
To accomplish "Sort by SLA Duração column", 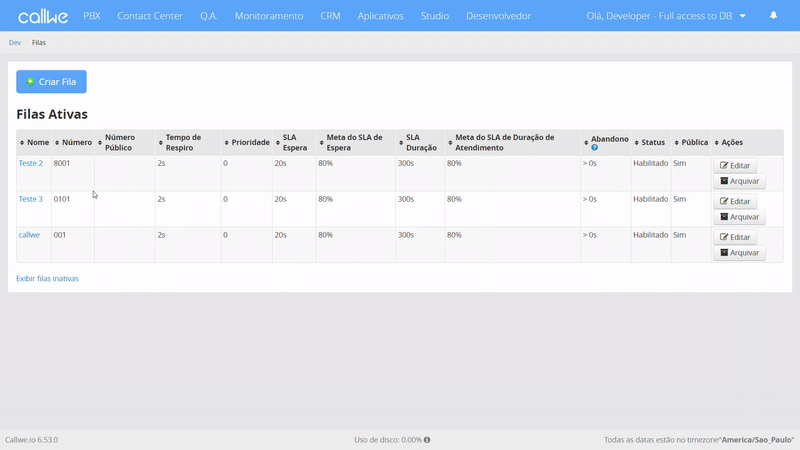I will [x=420, y=142].
